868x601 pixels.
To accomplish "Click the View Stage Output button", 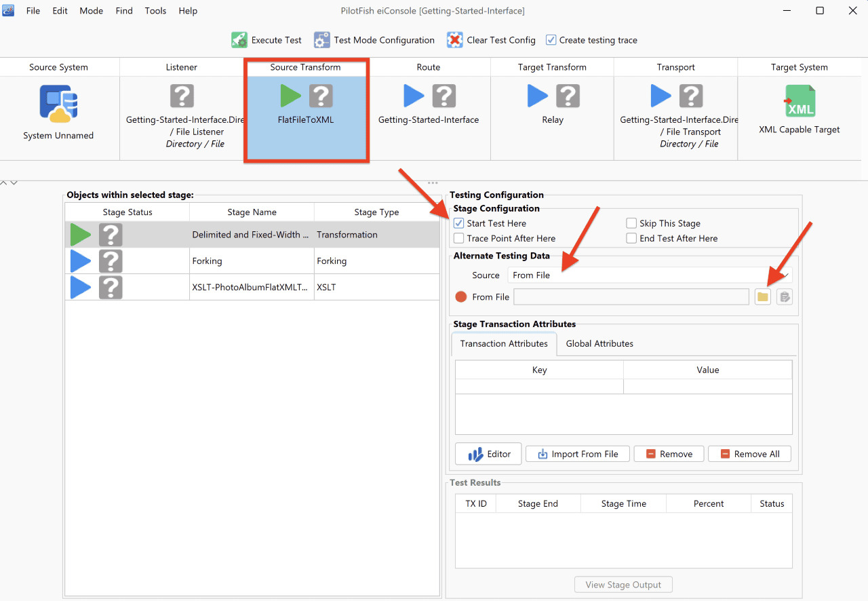I will tap(623, 585).
